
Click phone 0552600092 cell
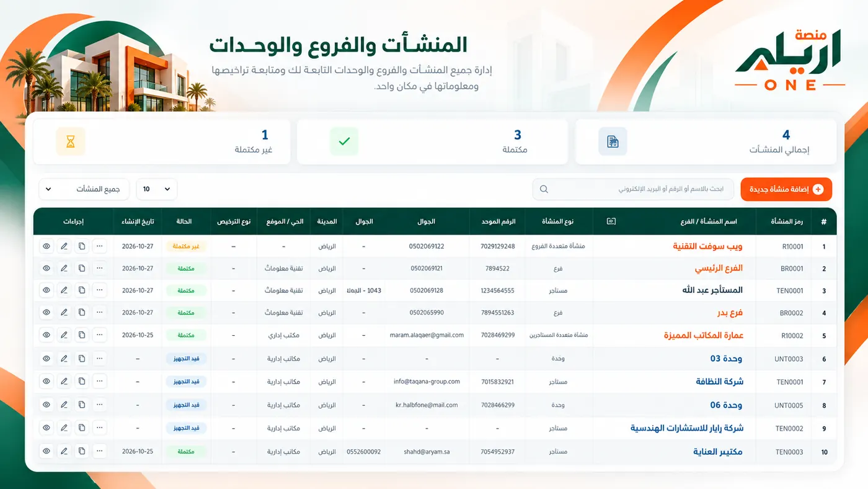coord(364,452)
